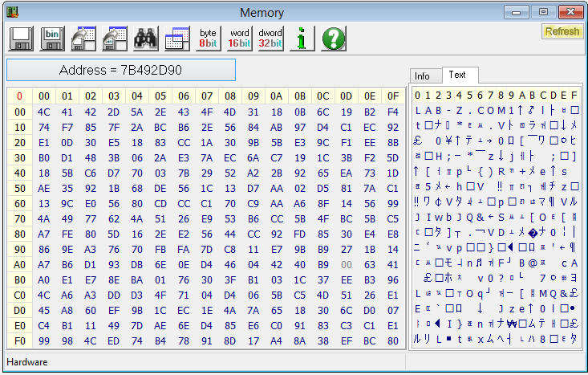Select row header F0
This screenshot has width=588, height=375.
pyautogui.click(x=19, y=340)
